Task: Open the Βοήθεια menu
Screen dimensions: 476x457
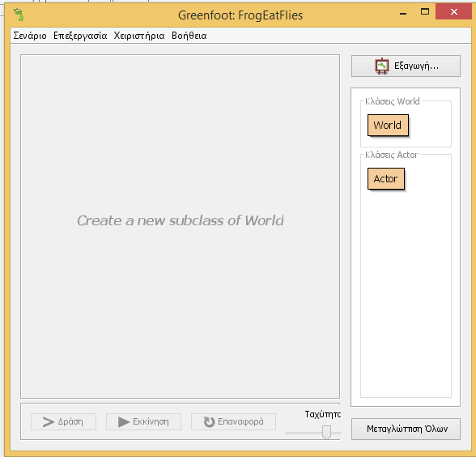Action: click(189, 36)
